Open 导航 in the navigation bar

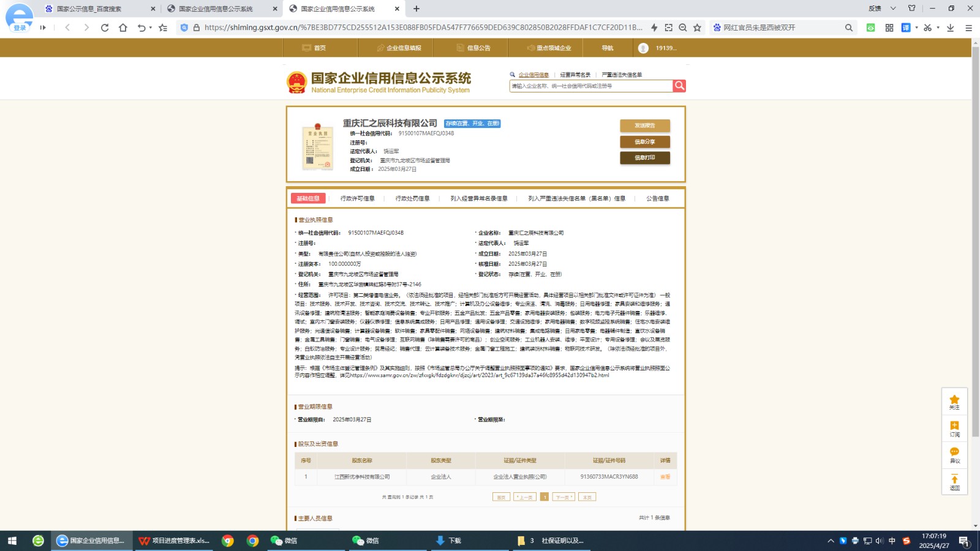(607, 48)
